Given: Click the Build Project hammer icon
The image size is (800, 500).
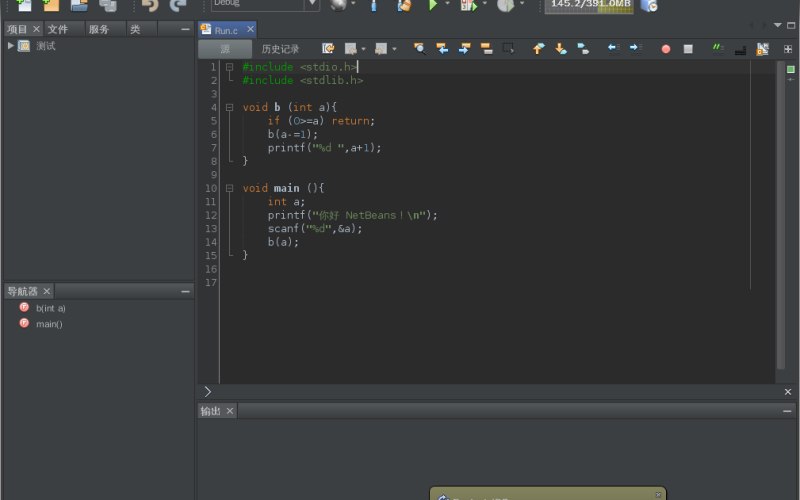Looking at the screenshot, I should [373, 5].
